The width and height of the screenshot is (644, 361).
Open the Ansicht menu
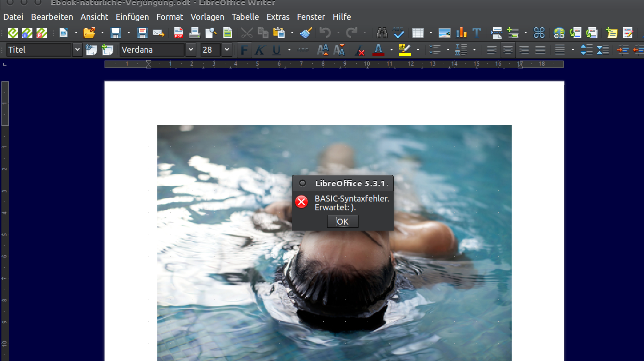click(94, 17)
